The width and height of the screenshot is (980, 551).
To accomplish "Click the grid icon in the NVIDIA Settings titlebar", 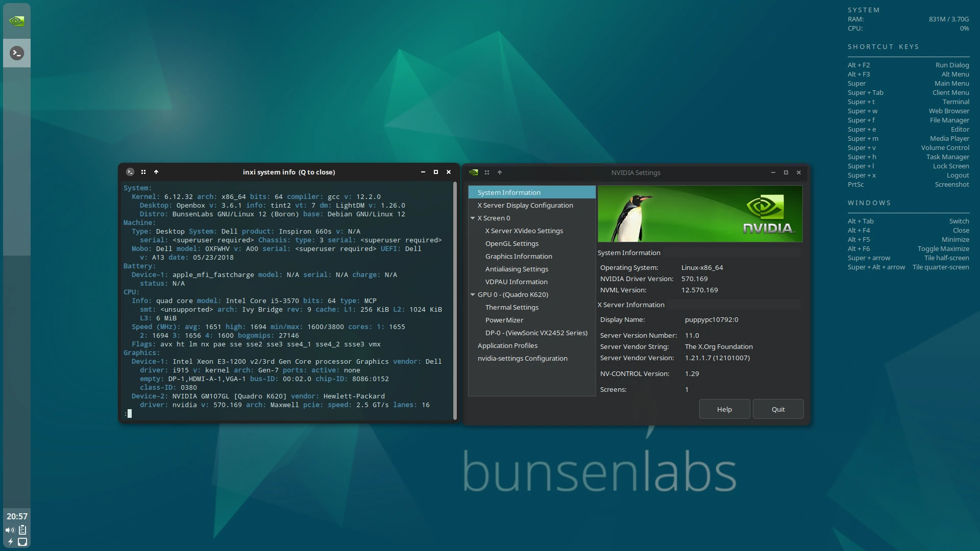I will pos(487,172).
